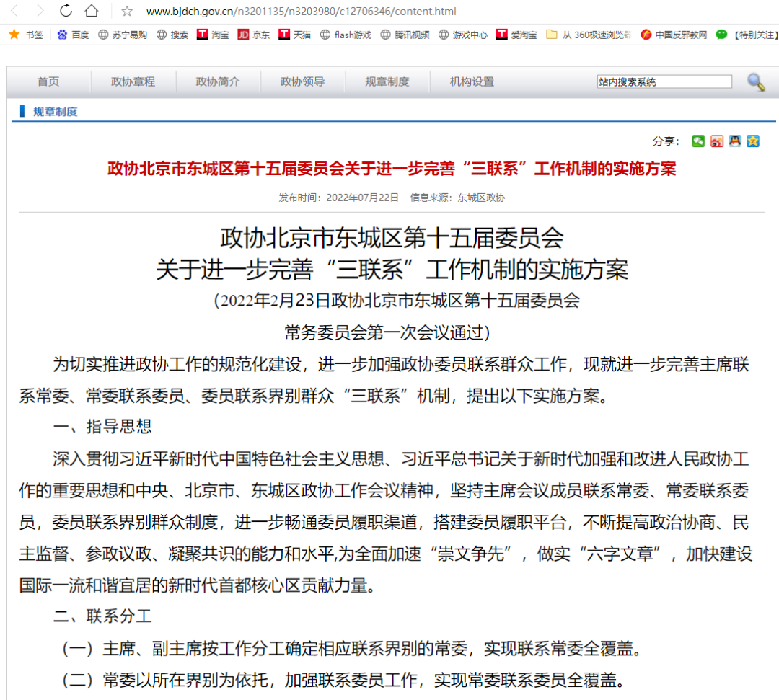
Task: Open the 苏宁易购 bookmark
Action: (x=123, y=35)
